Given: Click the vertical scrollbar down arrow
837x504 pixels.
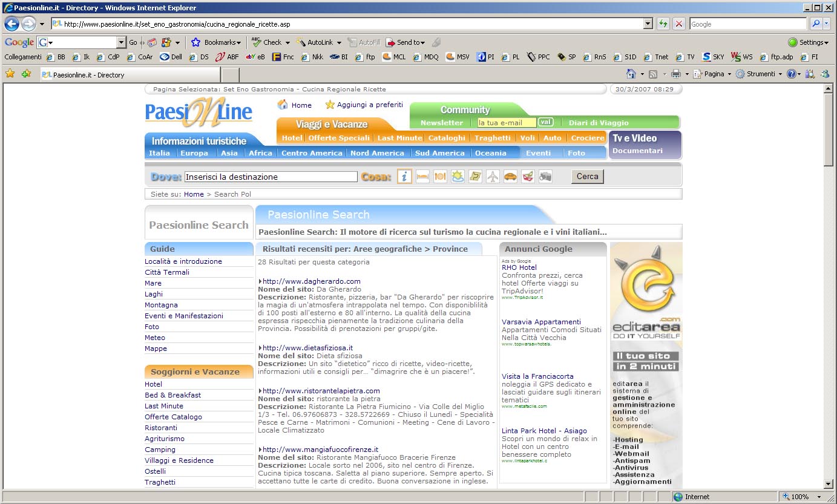Looking at the screenshot, I should 829,484.
